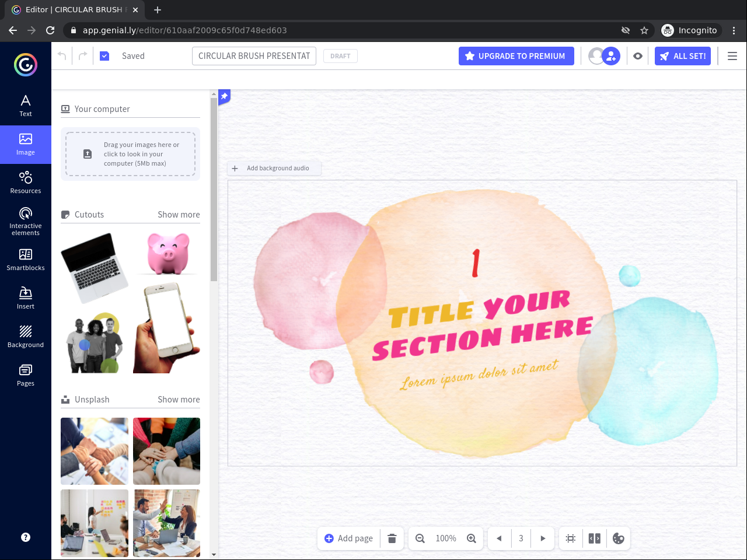
Task: Open the Background panel
Action: pyautogui.click(x=26, y=337)
